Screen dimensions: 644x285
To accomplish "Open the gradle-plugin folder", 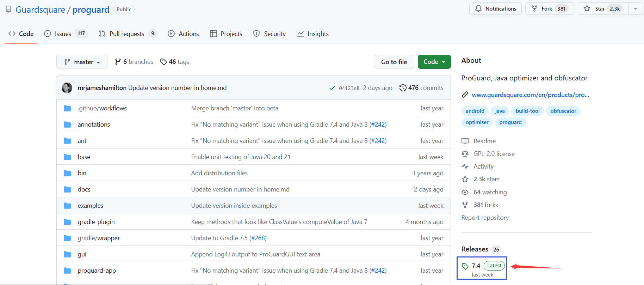I will coord(96,222).
